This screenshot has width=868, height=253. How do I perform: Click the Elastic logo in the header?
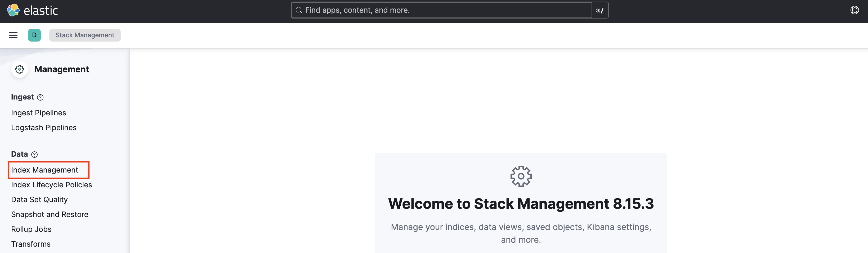33,10
